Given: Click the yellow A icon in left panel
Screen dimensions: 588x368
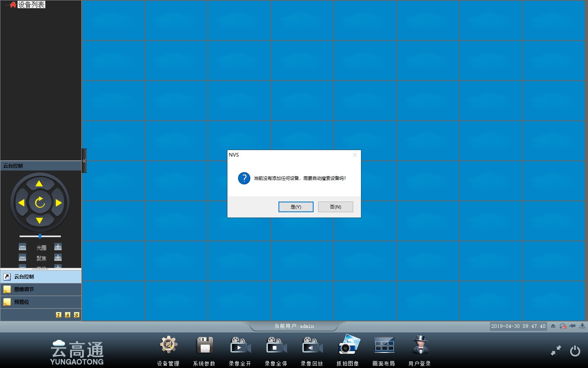Looking at the screenshot, I should point(67,315).
